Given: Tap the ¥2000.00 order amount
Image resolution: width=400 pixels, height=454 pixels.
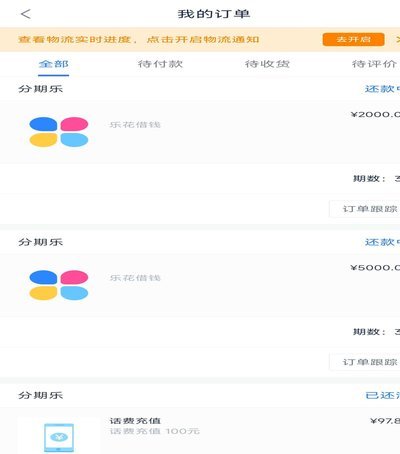Looking at the screenshot, I should point(375,114).
